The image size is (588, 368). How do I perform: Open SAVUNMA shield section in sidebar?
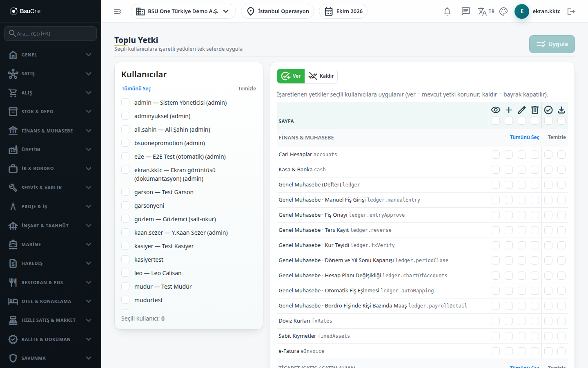(x=51, y=358)
